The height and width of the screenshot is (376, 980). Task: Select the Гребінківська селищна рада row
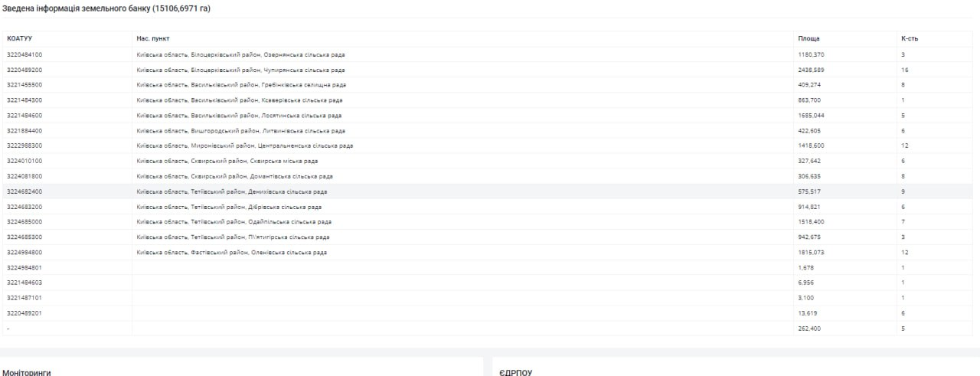488,85
